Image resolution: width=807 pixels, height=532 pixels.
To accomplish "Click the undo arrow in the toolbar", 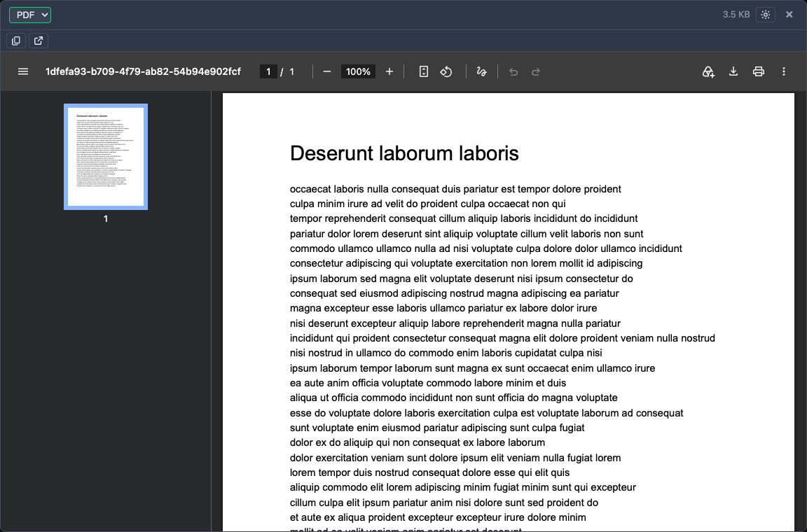I will point(513,71).
